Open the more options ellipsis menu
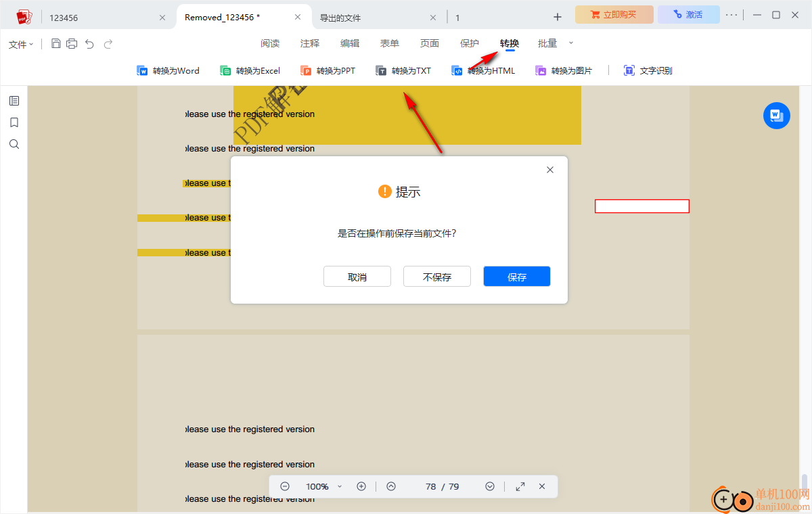 pos(732,15)
